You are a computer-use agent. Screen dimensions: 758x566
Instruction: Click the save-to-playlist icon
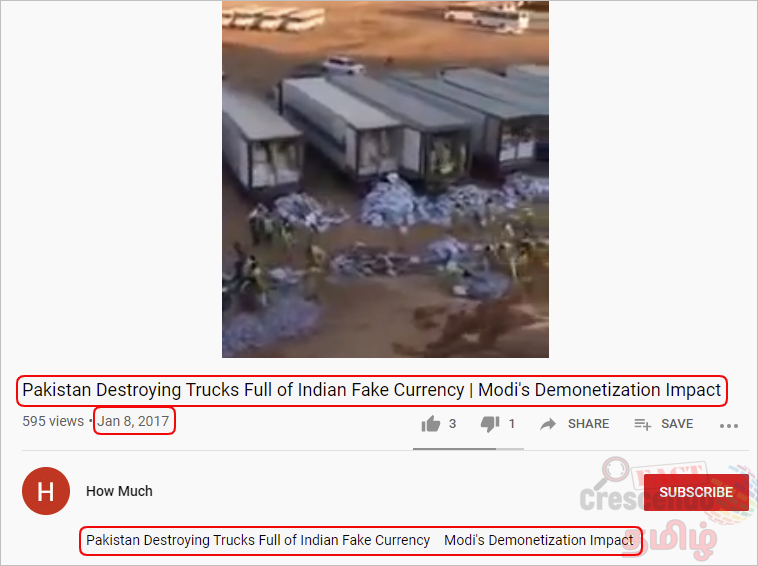pyautogui.click(x=642, y=424)
